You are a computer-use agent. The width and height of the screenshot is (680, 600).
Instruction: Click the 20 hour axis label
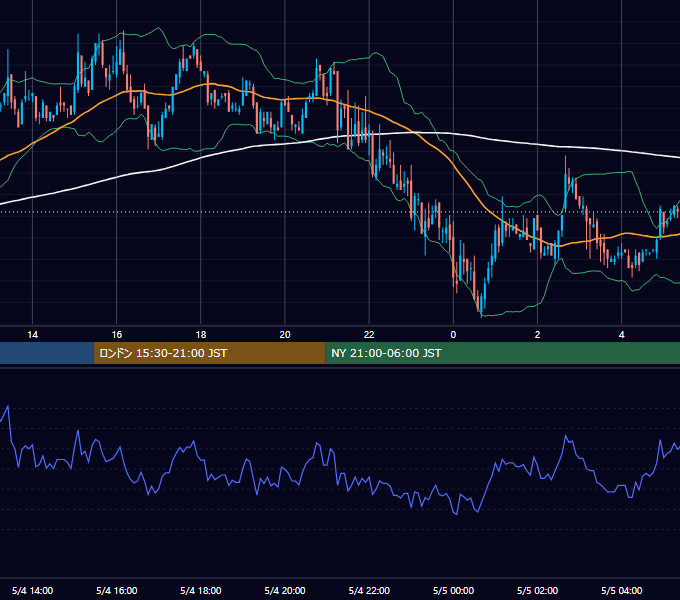pos(285,335)
